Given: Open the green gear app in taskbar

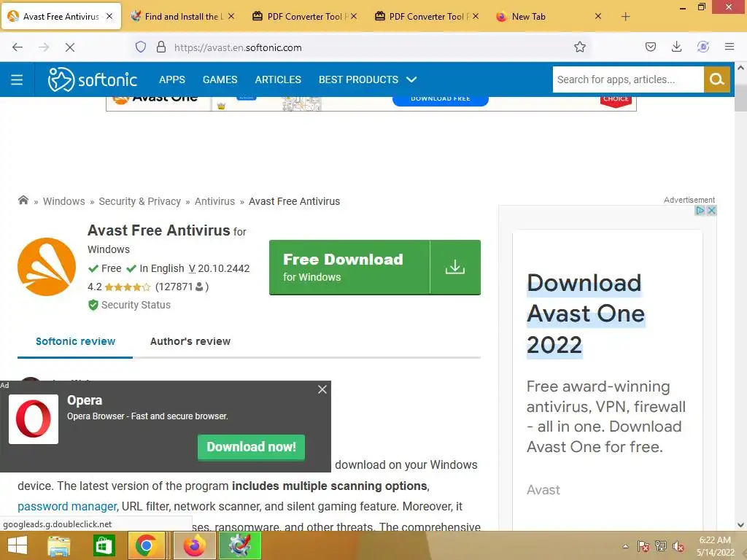Looking at the screenshot, I should [240, 545].
